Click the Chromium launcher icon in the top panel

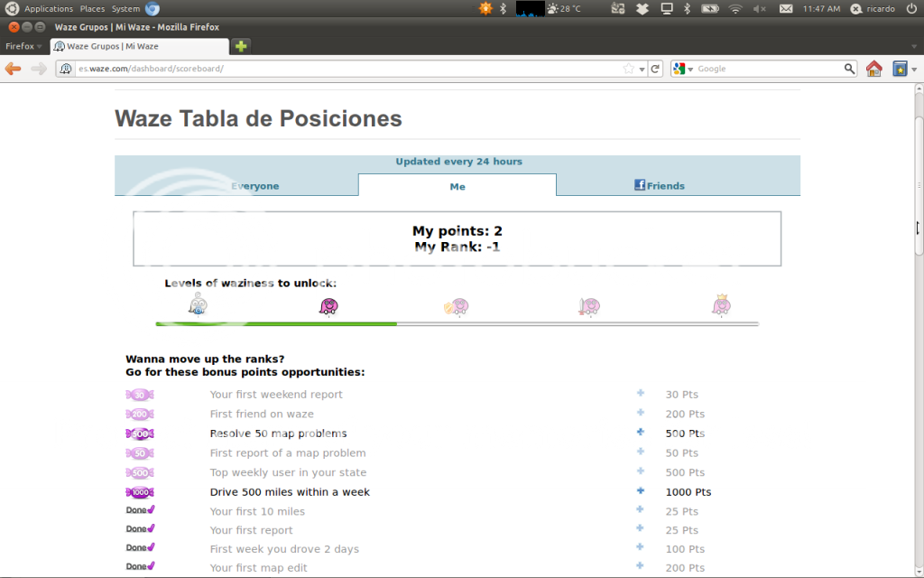[x=152, y=9]
